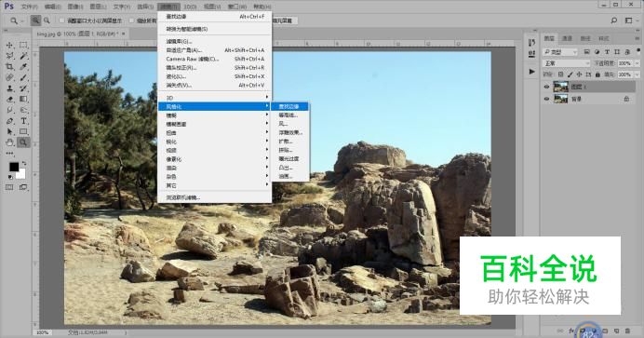The width and height of the screenshot is (644, 338).
Task: Toggle Quick Mask mode
Action: (9, 187)
